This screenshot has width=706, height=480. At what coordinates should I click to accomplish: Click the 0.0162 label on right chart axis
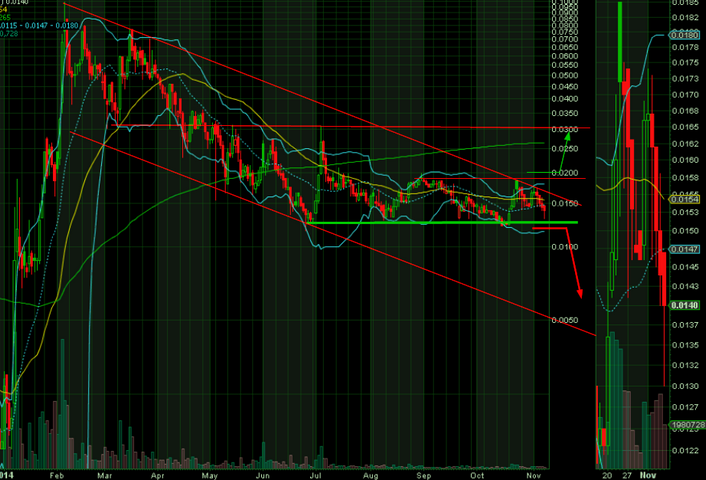685,144
